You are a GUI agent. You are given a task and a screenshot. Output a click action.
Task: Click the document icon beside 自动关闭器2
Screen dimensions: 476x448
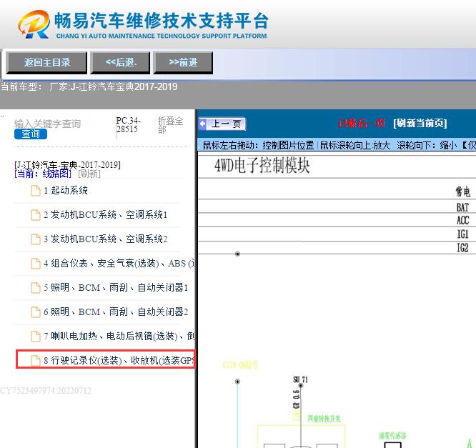point(36,312)
